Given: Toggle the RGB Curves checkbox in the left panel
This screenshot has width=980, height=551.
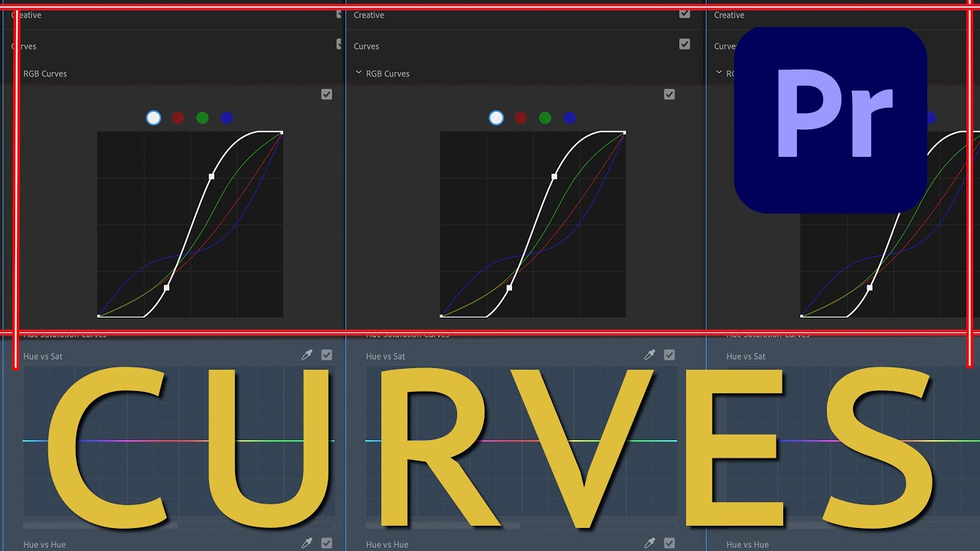Looking at the screenshot, I should (327, 94).
